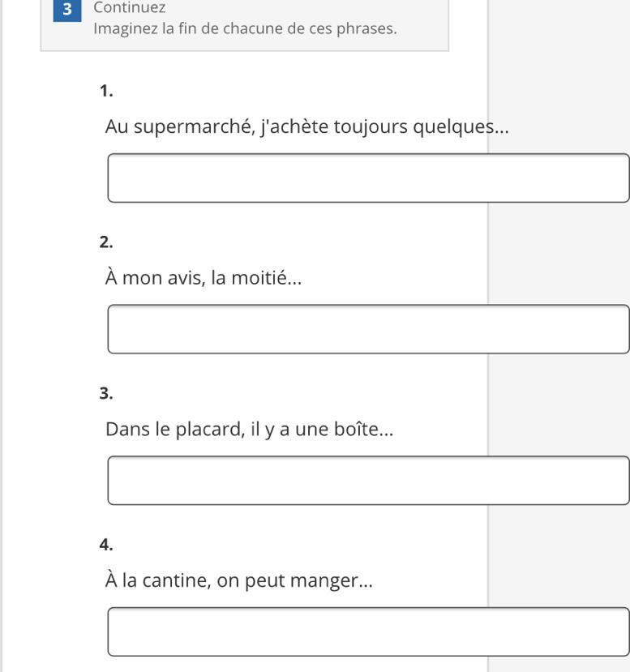Click the 'Dans le placard, il y a une boîte...' text
The image size is (630, 672).
[249, 429]
